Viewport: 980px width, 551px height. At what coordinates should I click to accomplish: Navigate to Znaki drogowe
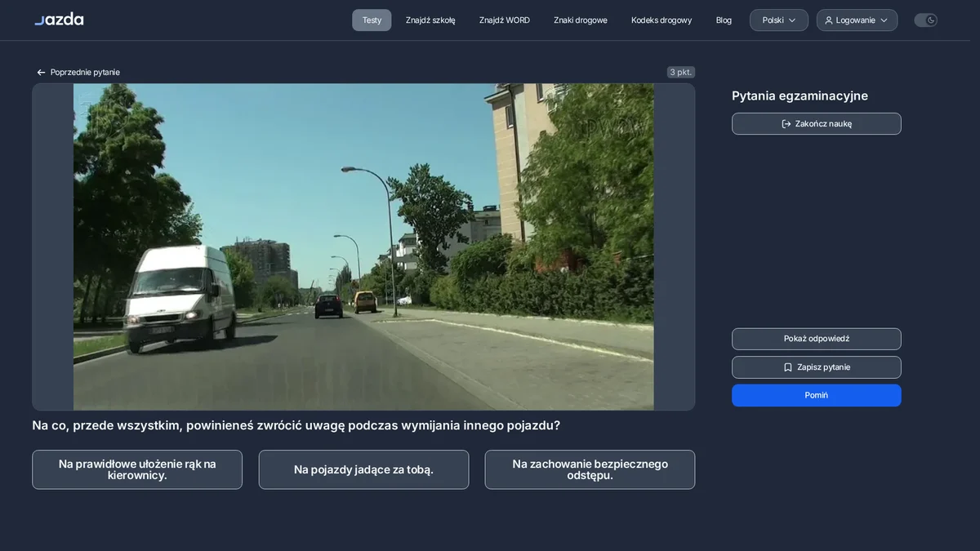click(x=581, y=20)
